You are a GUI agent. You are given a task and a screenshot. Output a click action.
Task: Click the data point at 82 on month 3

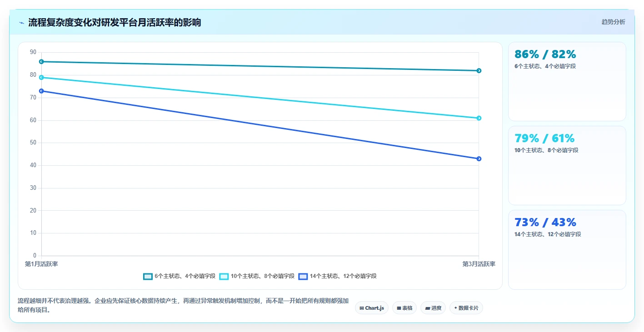click(x=479, y=71)
